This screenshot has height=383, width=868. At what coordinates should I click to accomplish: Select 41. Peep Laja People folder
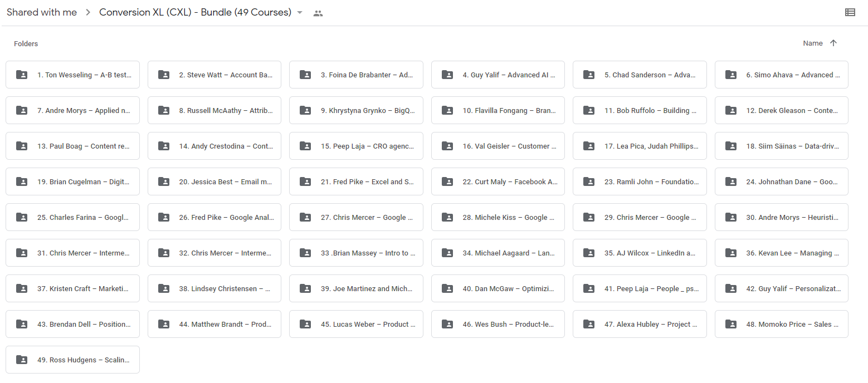(x=651, y=289)
